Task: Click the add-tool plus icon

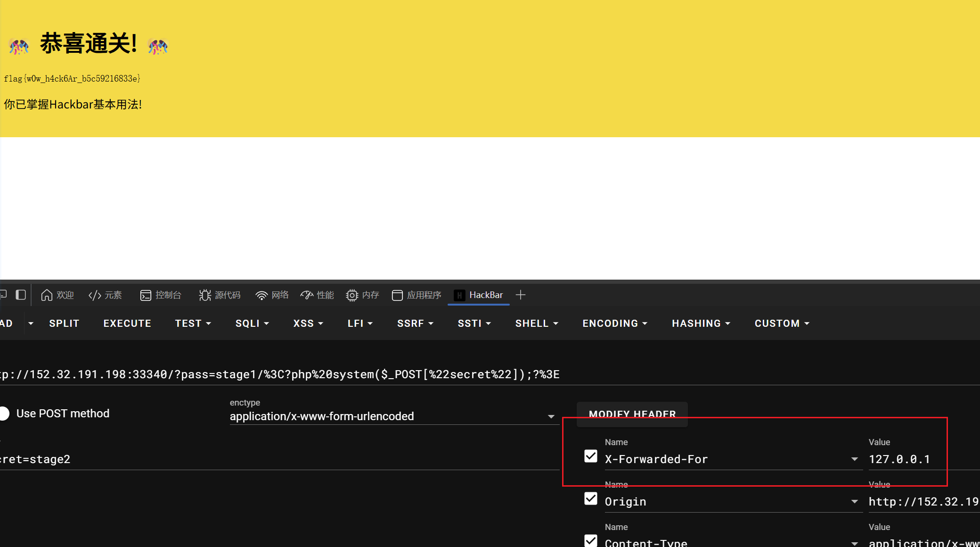Action: tap(521, 295)
